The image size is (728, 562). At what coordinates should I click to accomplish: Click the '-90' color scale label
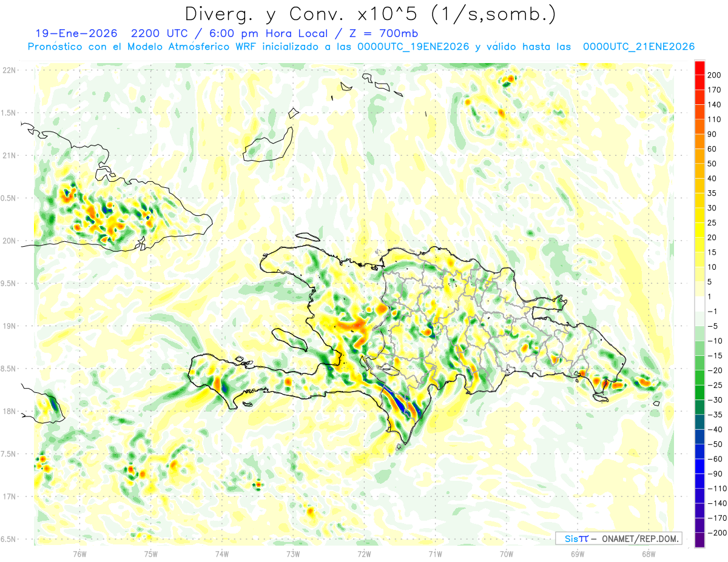click(715, 473)
